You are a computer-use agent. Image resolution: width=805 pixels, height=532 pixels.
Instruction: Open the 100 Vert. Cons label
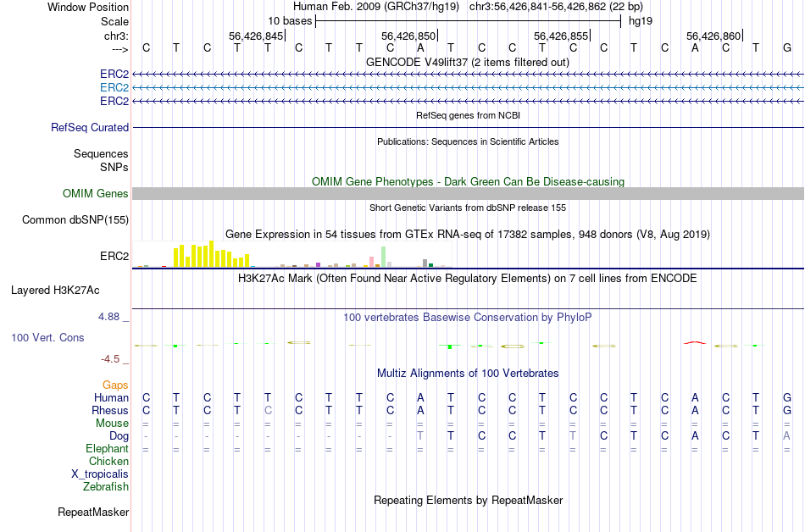click(x=47, y=337)
